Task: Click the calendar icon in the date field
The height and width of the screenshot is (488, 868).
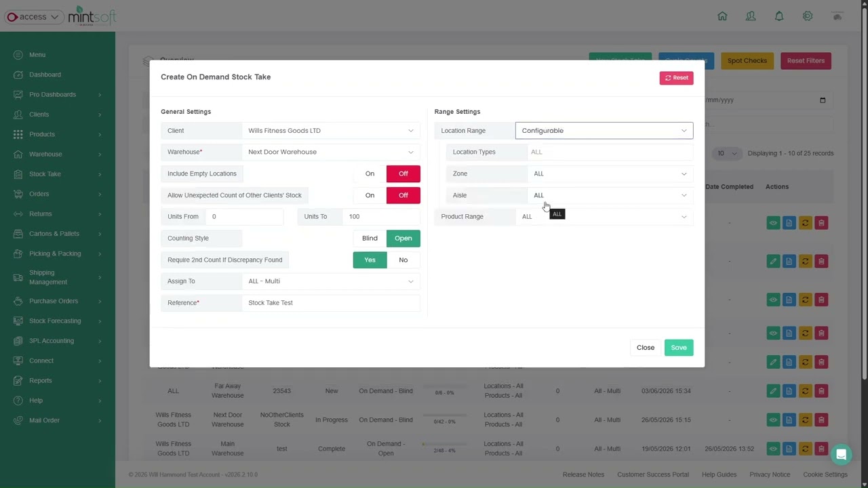Action: (823, 100)
